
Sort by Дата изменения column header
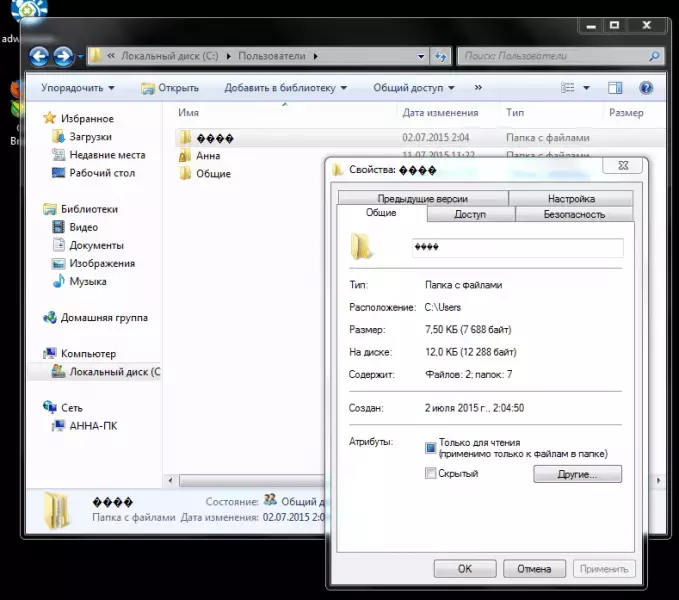click(440, 113)
